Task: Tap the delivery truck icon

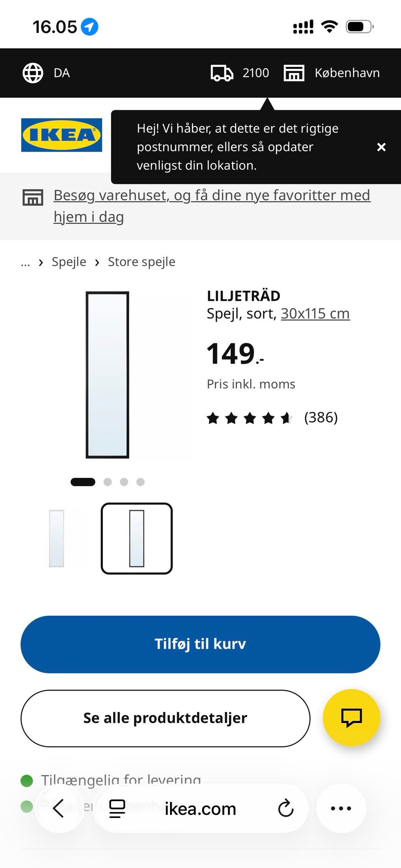Action: [222, 73]
